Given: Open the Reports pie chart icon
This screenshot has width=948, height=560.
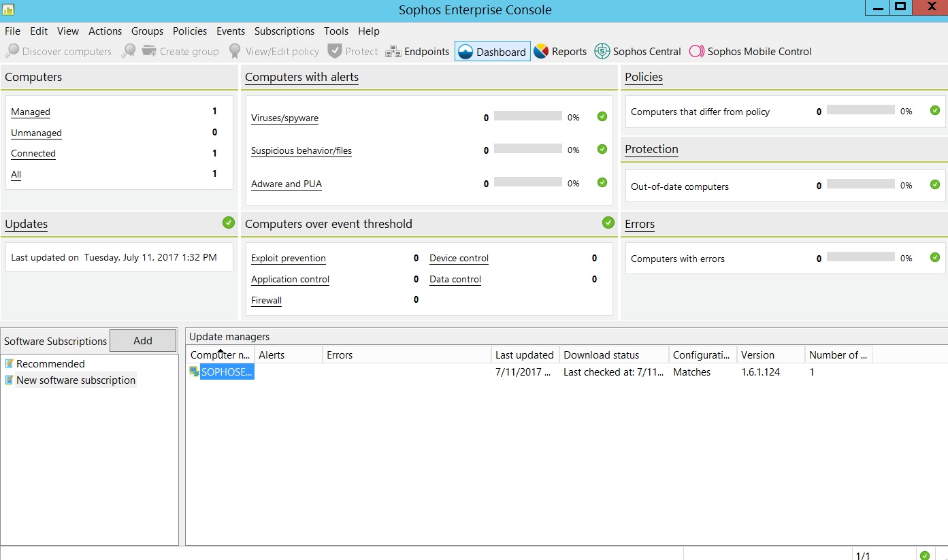Looking at the screenshot, I should pos(541,52).
